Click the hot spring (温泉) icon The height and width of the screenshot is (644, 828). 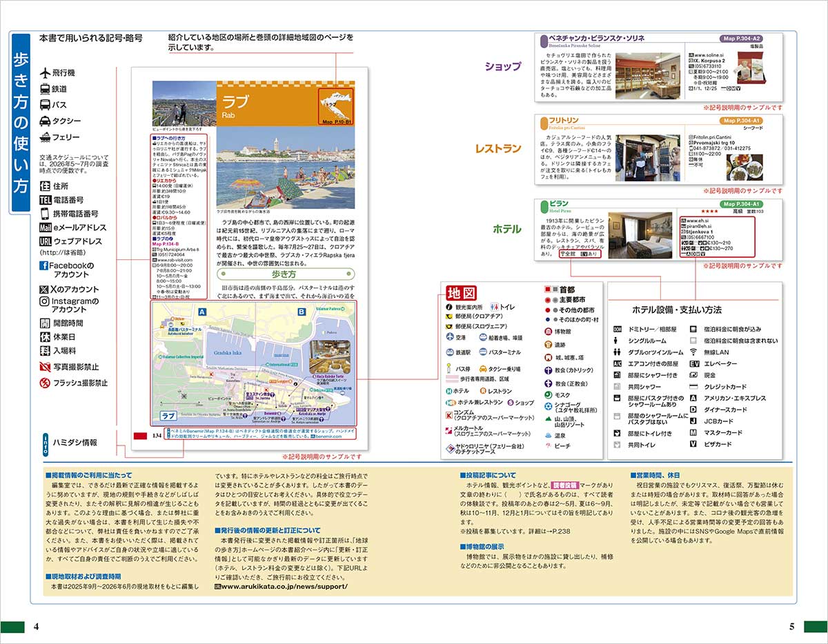point(548,436)
